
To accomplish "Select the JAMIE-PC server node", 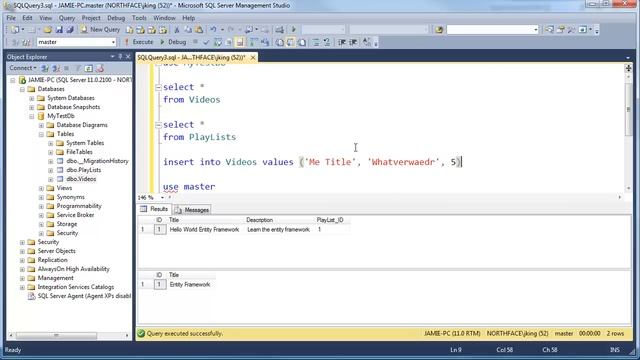I will 80,80.
